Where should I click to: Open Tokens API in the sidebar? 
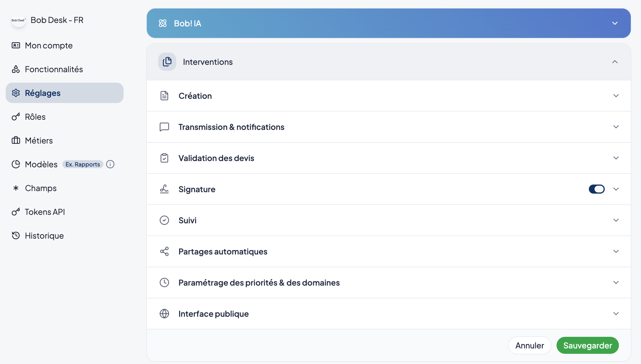tap(65, 212)
